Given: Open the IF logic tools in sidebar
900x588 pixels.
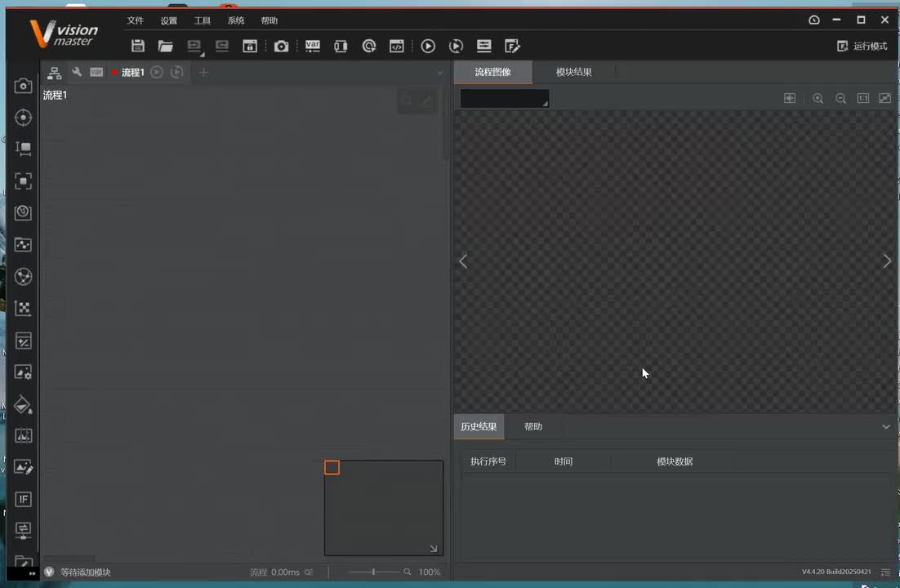Looking at the screenshot, I should click(x=23, y=499).
